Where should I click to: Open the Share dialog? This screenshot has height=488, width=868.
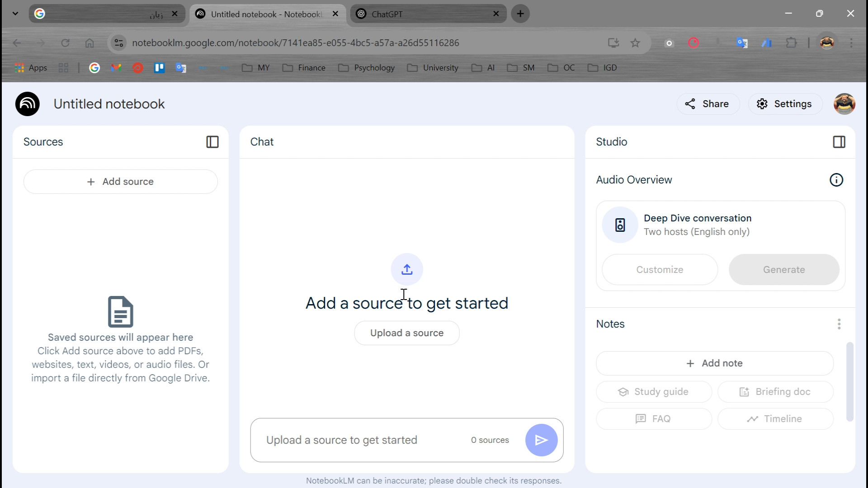pyautogui.click(x=708, y=104)
